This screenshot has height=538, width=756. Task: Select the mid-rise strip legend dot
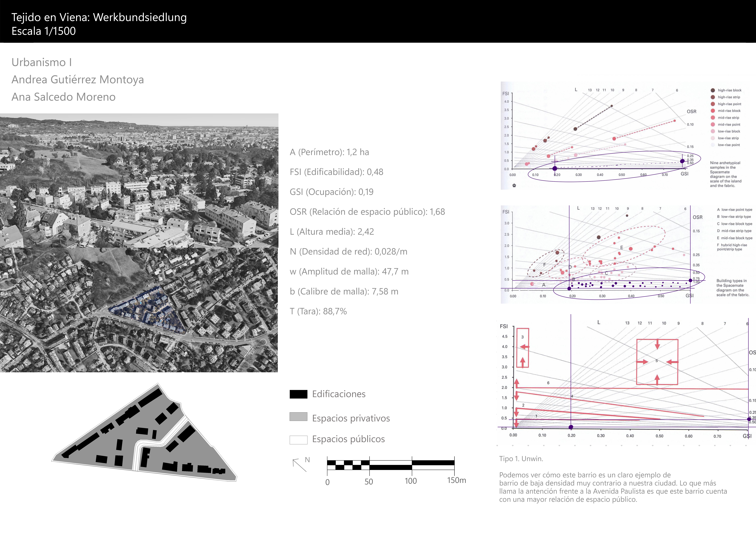[x=713, y=118]
